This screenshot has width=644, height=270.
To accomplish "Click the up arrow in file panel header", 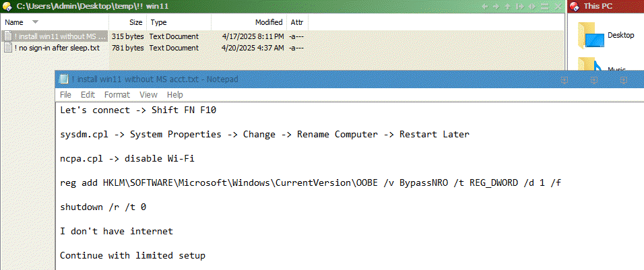I will [x=508, y=7].
